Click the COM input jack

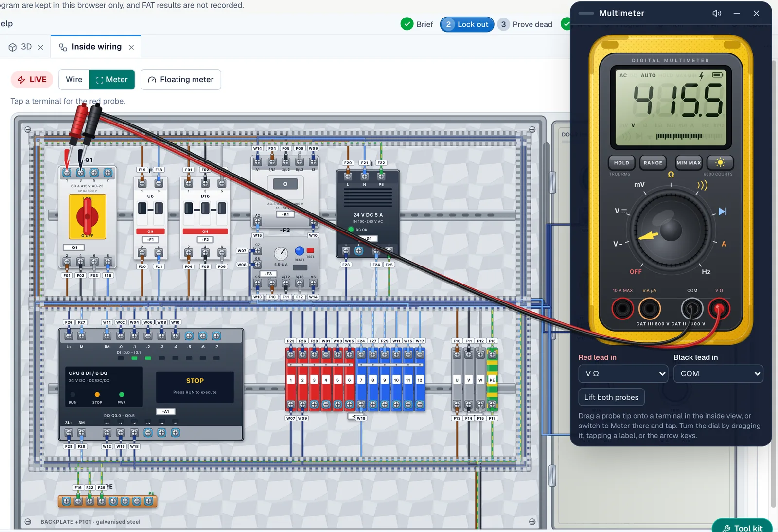pyautogui.click(x=692, y=308)
